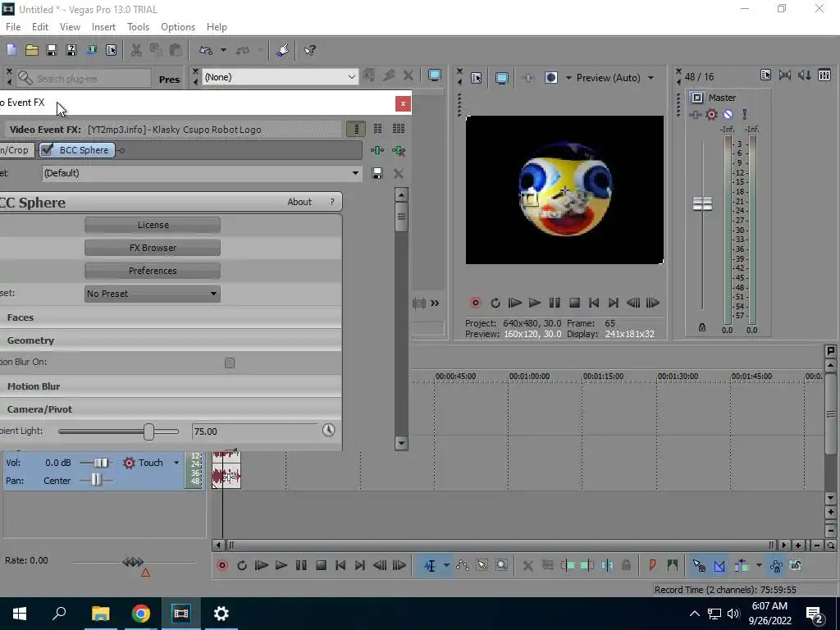Viewport: 840px width, 630px height.
Task: Open the Touch automation mode dropdown
Action: coord(176,463)
